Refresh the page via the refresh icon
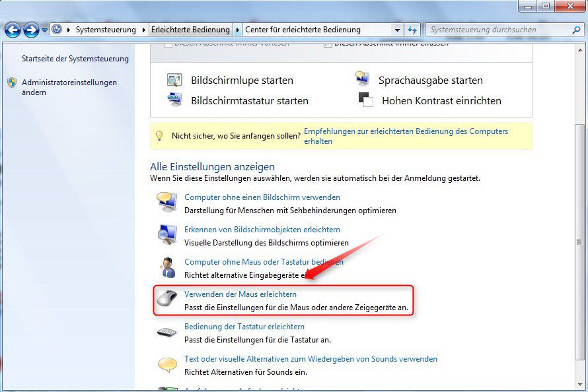588x392 pixels. click(411, 30)
